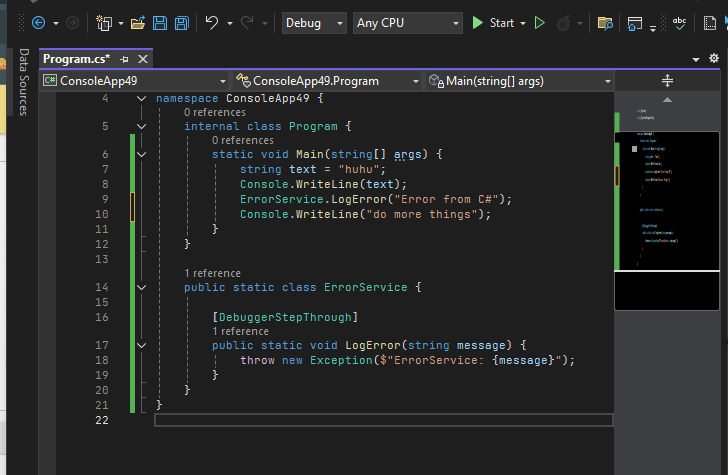Click the Exception type on line 18
The width and height of the screenshot is (728, 475).
(341, 361)
